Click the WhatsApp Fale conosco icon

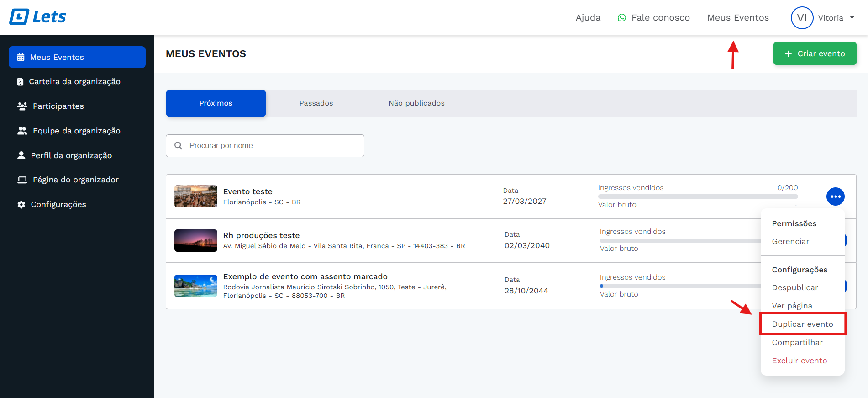click(x=621, y=18)
